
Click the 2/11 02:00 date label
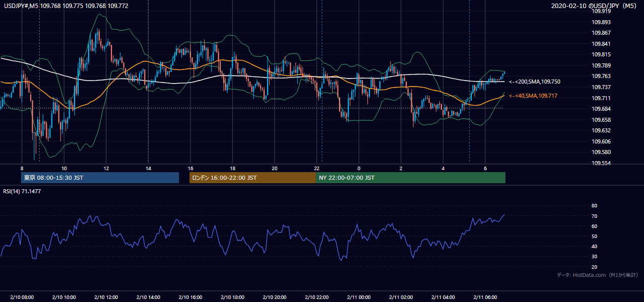[401, 297]
